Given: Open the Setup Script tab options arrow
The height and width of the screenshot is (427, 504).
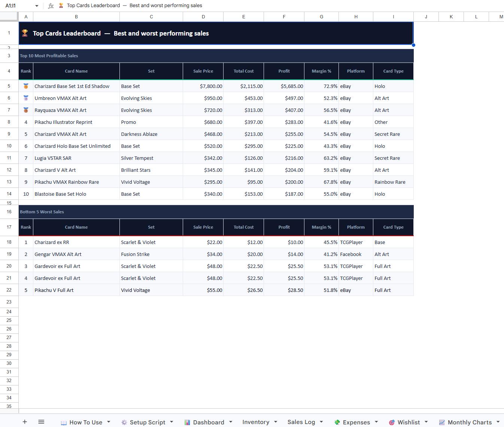Looking at the screenshot, I should click(171, 422).
